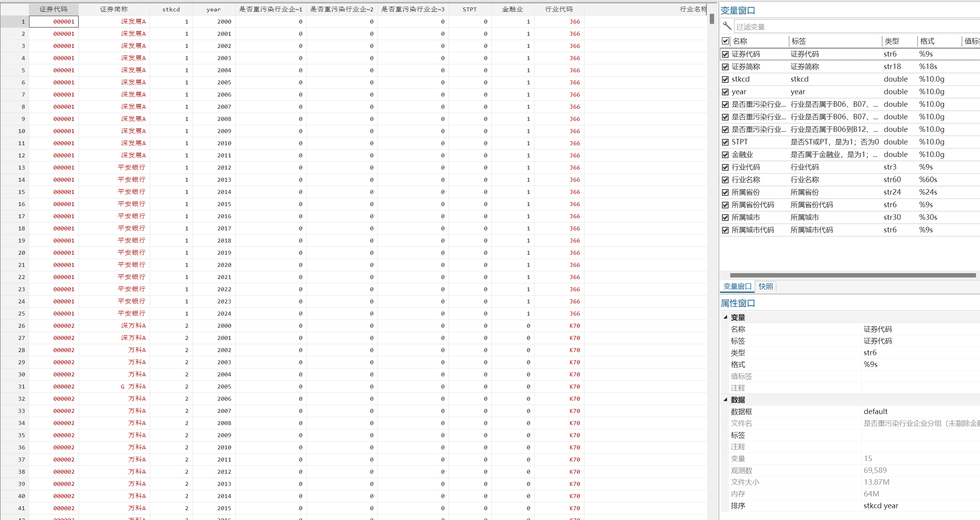The image size is (980, 520).
Task: Click the 标签 column header in variables list
Action: click(x=799, y=41)
